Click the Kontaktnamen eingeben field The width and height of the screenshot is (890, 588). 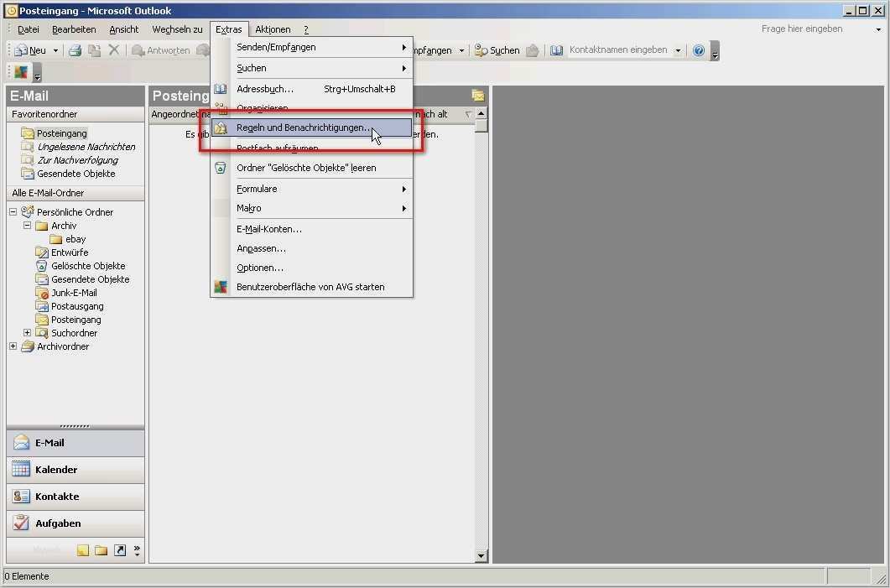(x=619, y=50)
